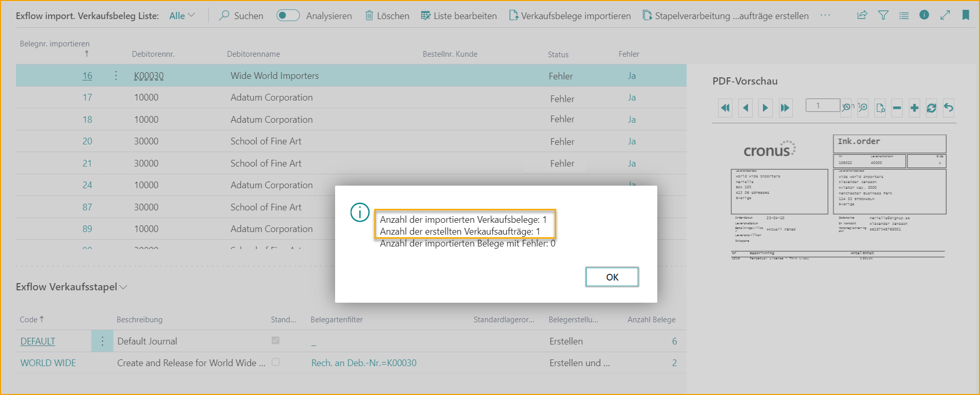Click the plus icon in PDF preview
Viewport: 980px width, 395px height.
(915, 108)
